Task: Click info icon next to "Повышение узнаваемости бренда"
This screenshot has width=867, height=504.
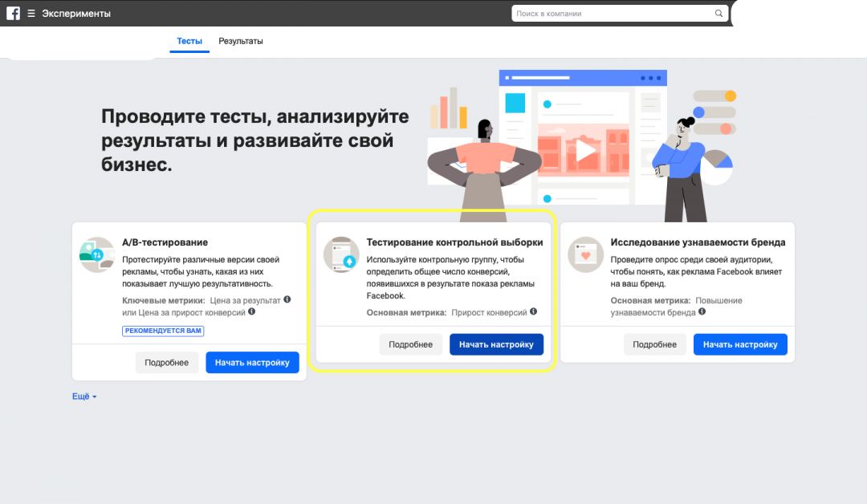Action: (x=703, y=313)
